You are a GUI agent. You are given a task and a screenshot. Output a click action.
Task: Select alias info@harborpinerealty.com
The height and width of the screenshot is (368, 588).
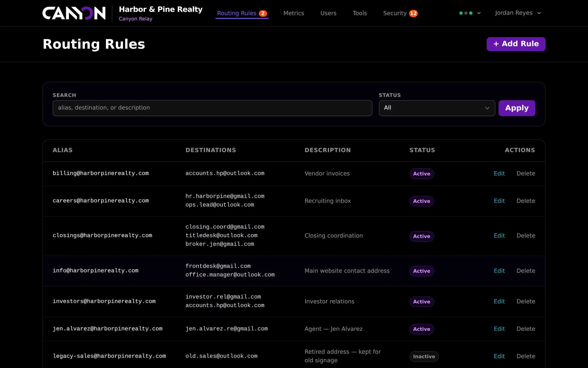pyautogui.click(x=96, y=271)
